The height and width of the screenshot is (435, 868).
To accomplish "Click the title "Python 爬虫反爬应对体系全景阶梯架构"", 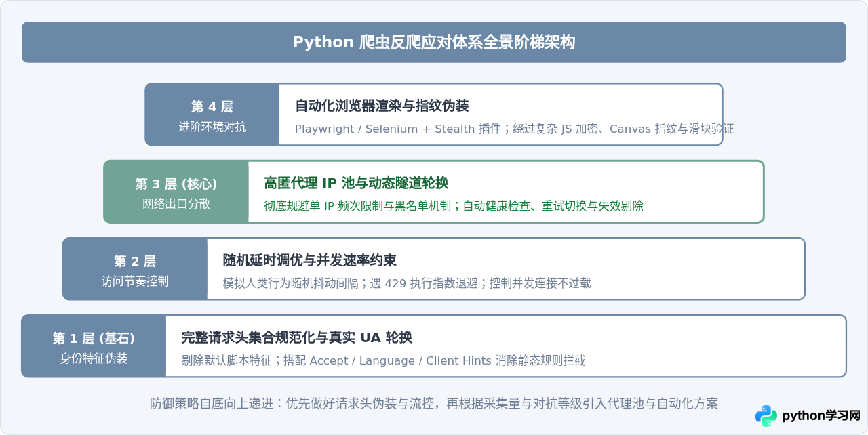I will (x=434, y=42).
